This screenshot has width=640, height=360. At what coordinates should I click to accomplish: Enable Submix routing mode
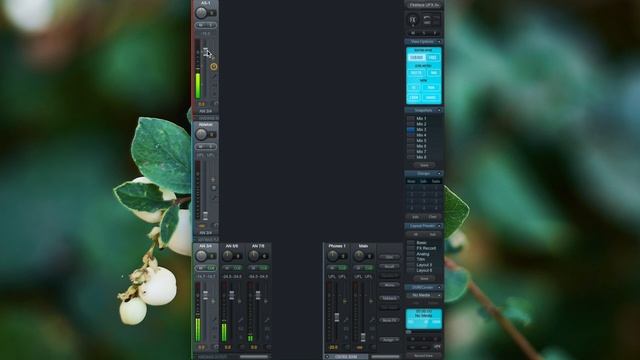[x=416, y=58]
